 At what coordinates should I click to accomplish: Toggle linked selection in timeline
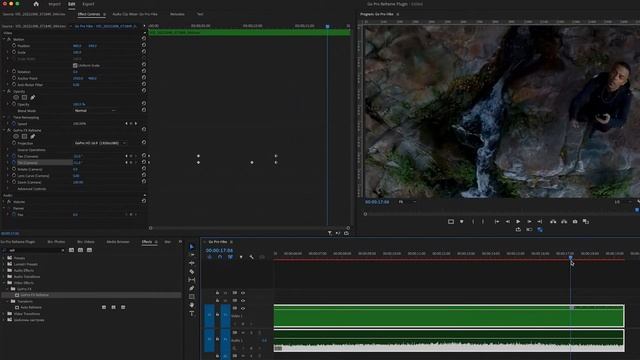(x=230, y=257)
